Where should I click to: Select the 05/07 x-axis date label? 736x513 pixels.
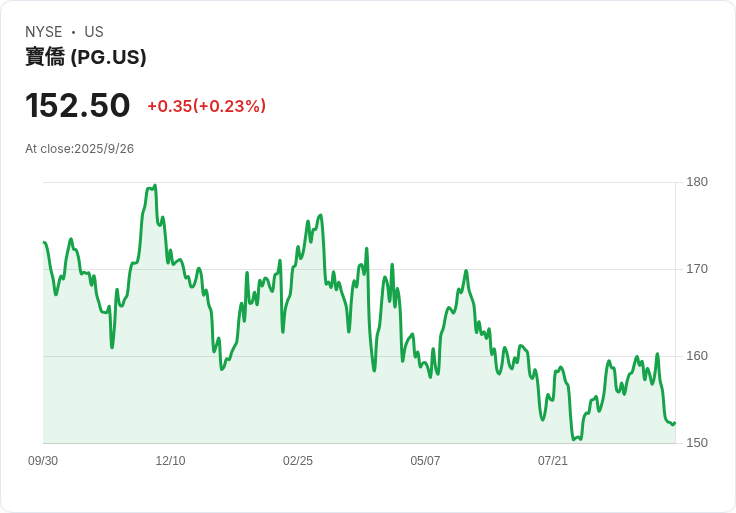[x=425, y=461]
